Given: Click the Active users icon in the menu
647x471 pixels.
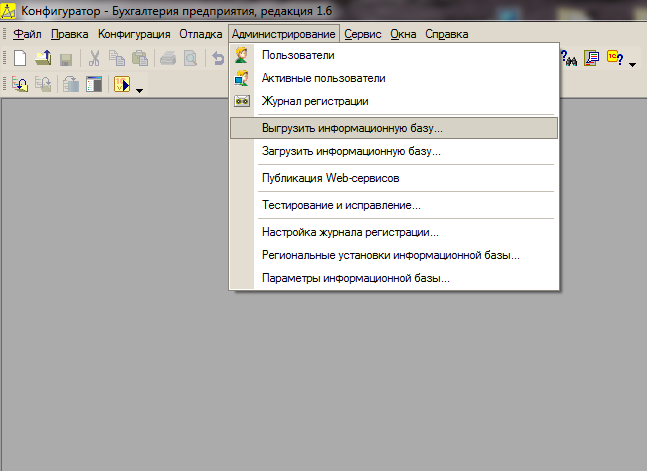Looking at the screenshot, I should pos(242,78).
